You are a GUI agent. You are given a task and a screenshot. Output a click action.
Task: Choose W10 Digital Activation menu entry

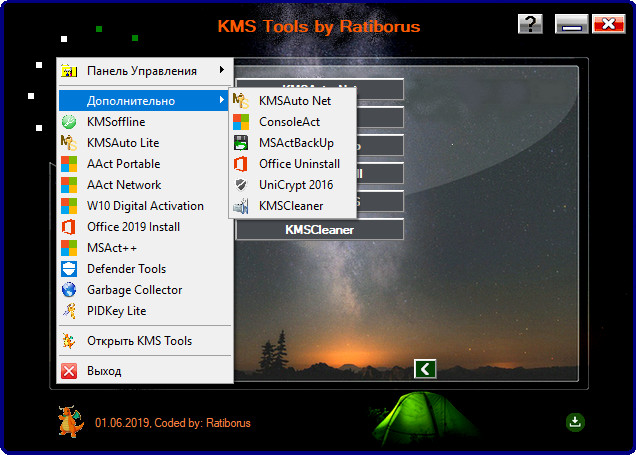(145, 206)
